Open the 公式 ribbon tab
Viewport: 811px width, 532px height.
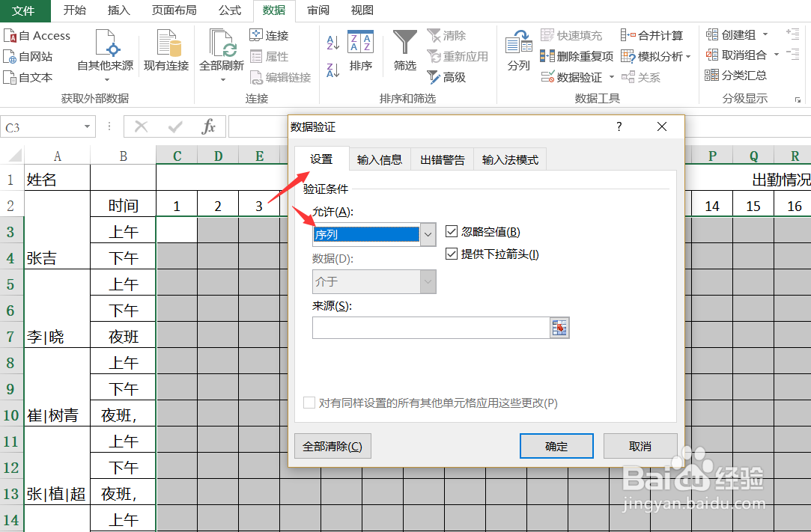click(229, 10)
